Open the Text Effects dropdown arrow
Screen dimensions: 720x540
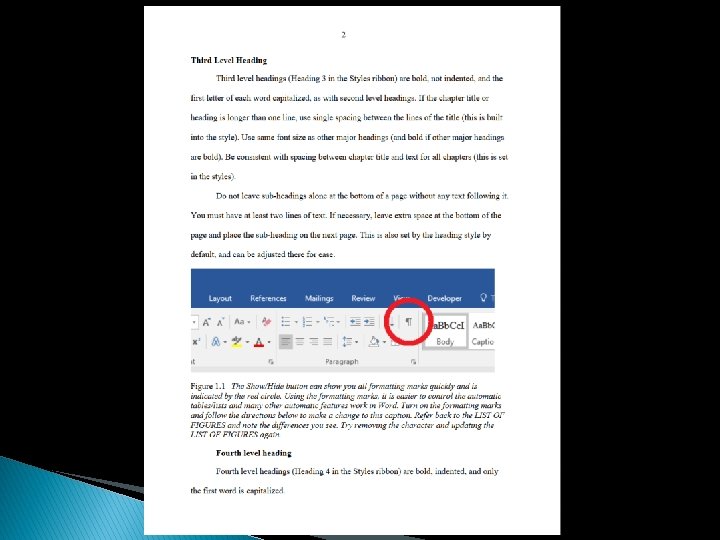[x=225, y=343]
